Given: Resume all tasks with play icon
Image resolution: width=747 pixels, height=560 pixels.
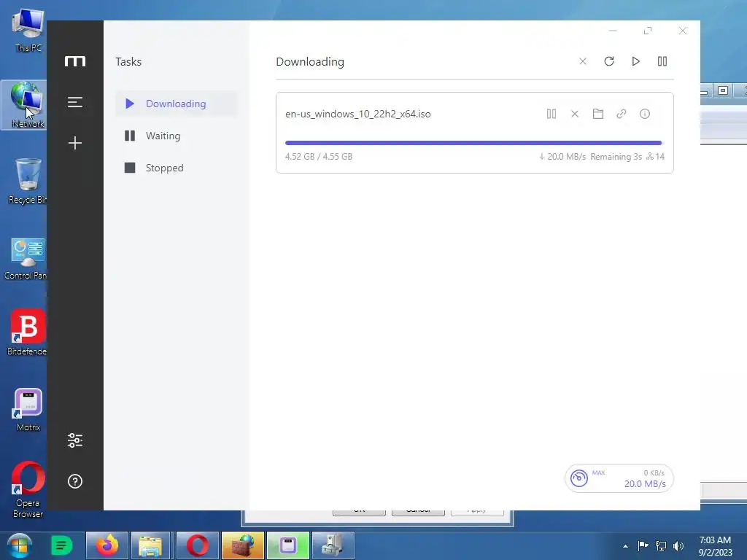Looking at the screenshot, I should coord(635,61).
